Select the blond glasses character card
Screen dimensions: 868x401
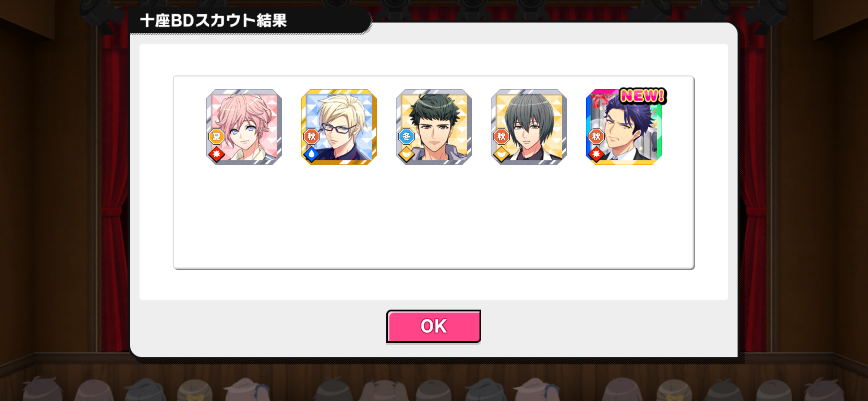coord(339,127)
